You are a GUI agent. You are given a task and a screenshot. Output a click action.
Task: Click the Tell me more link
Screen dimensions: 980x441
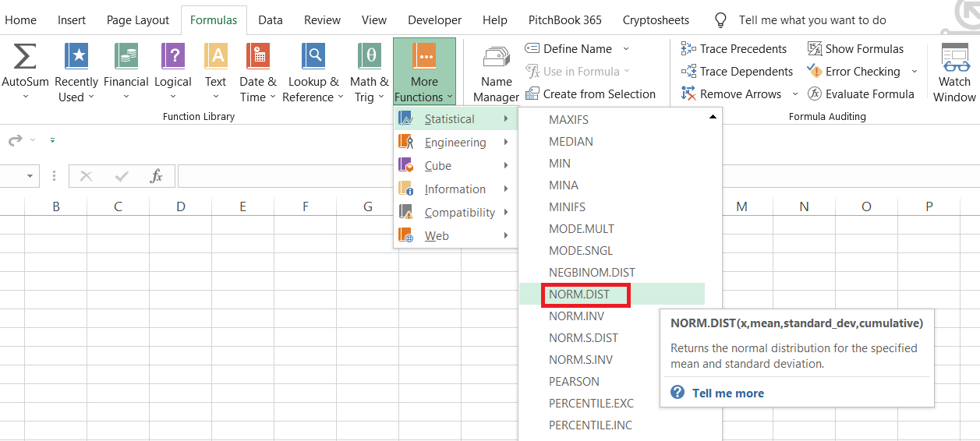[x=727, y=393]
